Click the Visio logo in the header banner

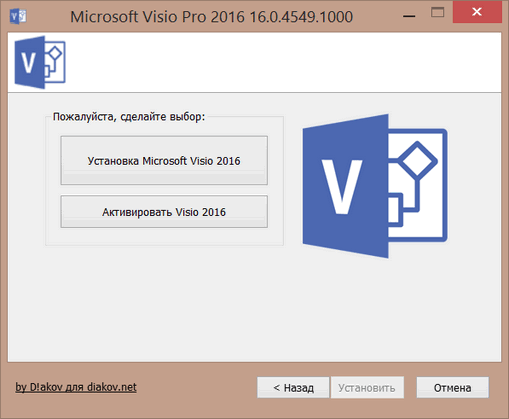(x=40, y=62)
